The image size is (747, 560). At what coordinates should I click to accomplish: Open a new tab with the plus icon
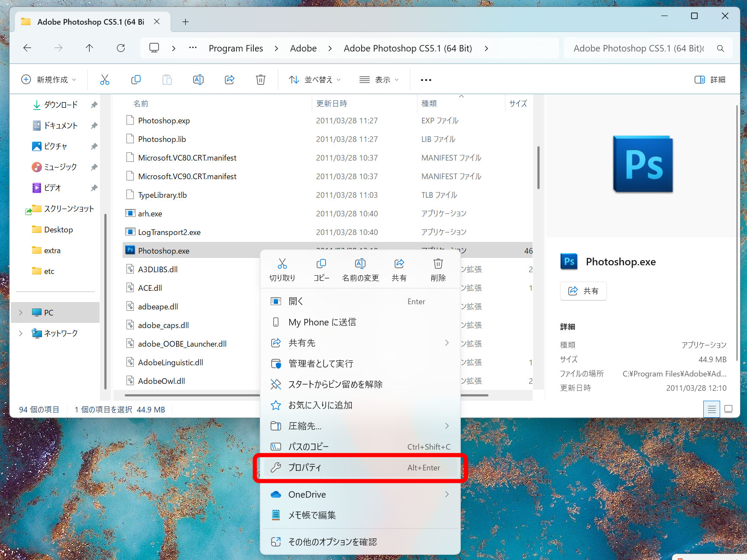click(185, 22)
